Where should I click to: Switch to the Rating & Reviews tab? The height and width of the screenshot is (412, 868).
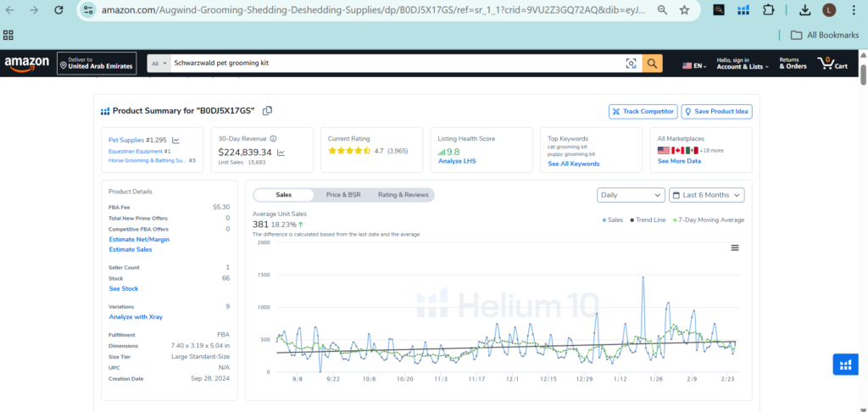click(403, 195)
